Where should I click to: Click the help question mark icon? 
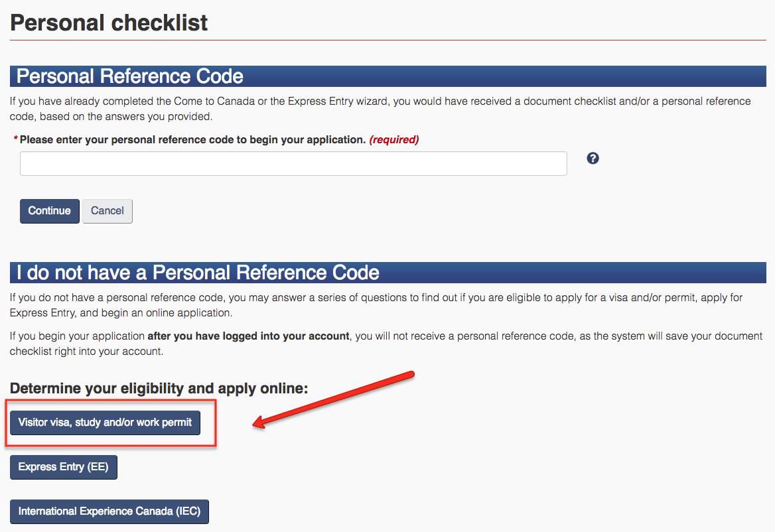point(593,159)
